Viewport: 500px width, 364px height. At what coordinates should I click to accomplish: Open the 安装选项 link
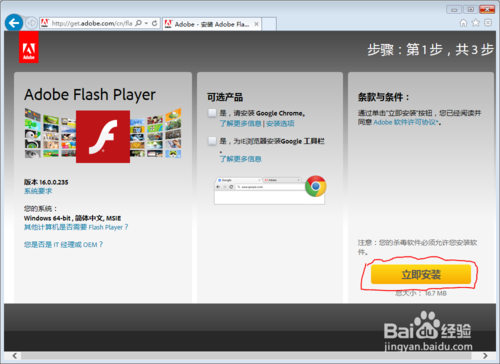(x=280, y=123)
